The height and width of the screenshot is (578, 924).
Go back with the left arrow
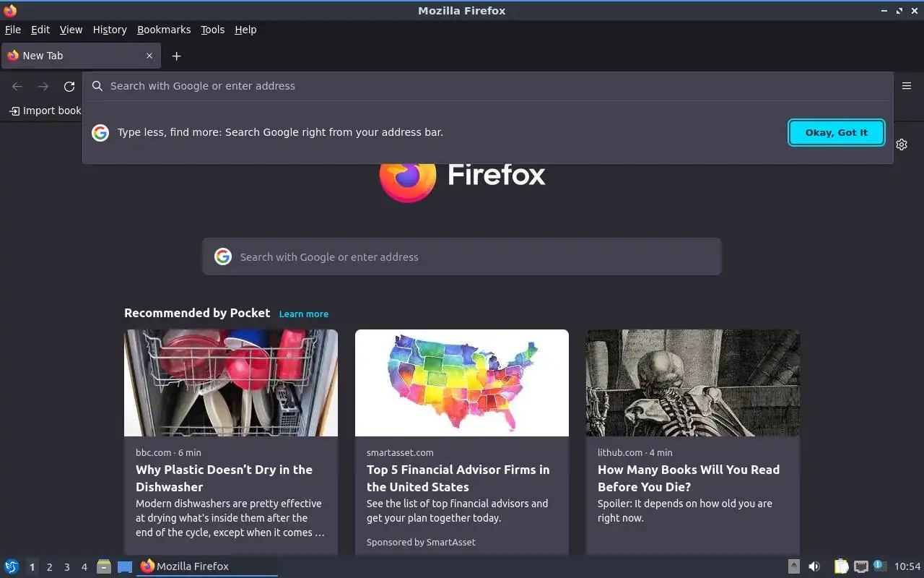[x=17, y=87]
